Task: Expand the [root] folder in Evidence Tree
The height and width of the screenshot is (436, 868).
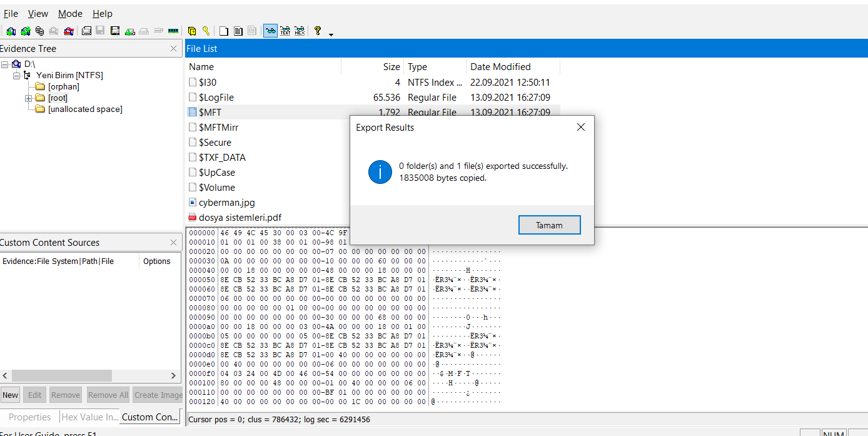Action: pyautogui.click(x=28, y=98)
